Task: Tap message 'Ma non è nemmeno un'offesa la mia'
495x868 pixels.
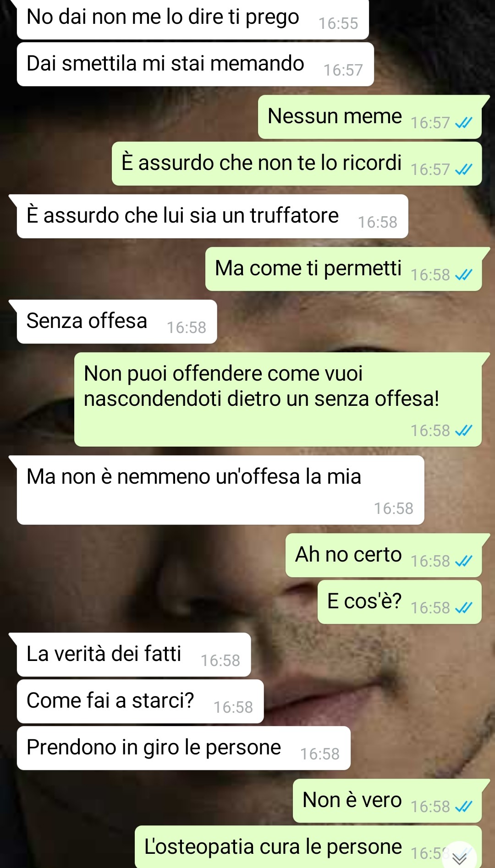Action: (220, 490)
